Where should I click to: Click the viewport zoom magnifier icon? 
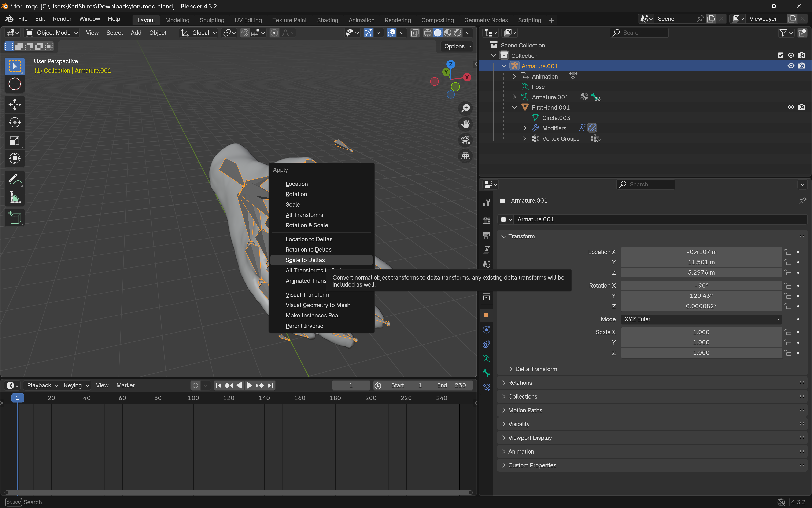(465, 108)
